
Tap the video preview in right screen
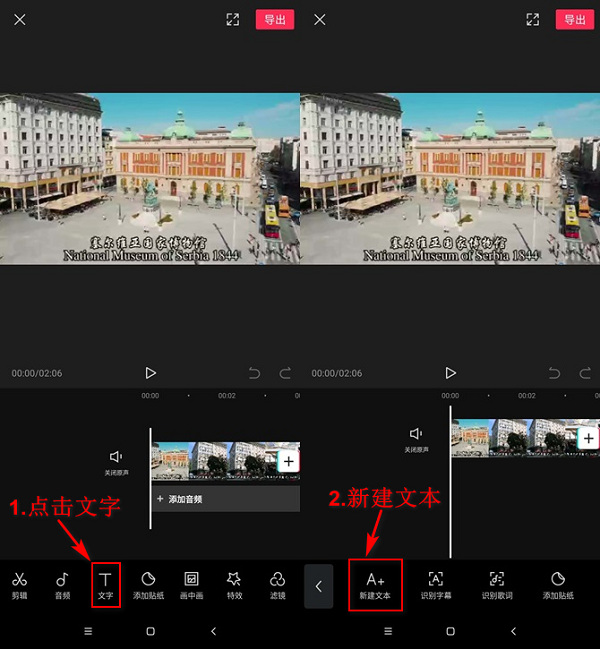coord(450,178)
